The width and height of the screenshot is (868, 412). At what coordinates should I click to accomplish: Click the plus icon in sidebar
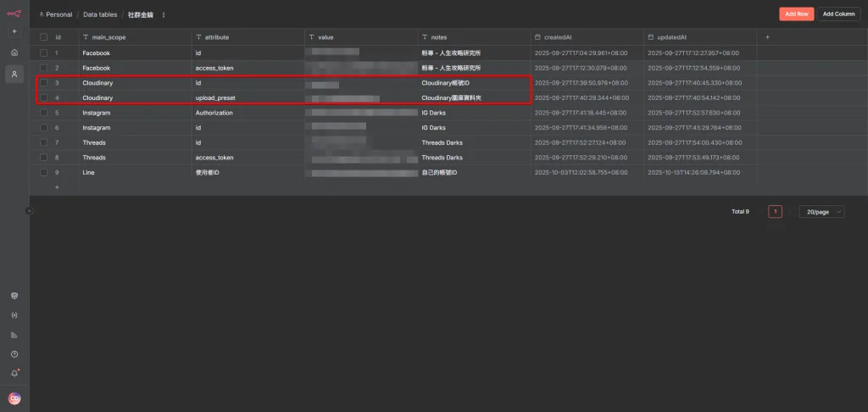tap(14, 31)
